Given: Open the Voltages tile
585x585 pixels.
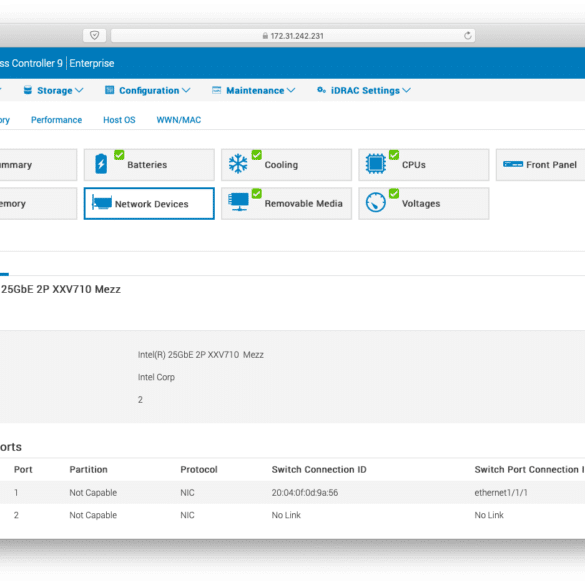Looking at the screenshot, I should pyautogui.click(x=424, y=203).
